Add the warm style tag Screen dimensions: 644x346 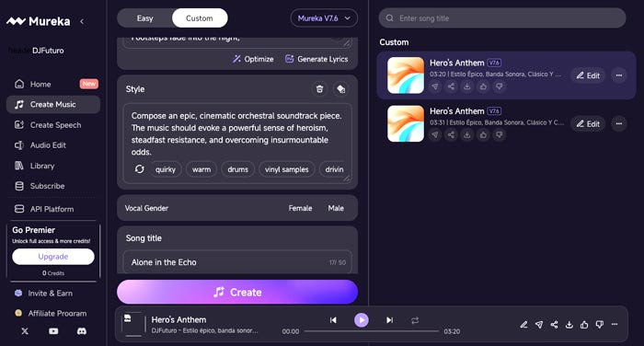point(201,169)
